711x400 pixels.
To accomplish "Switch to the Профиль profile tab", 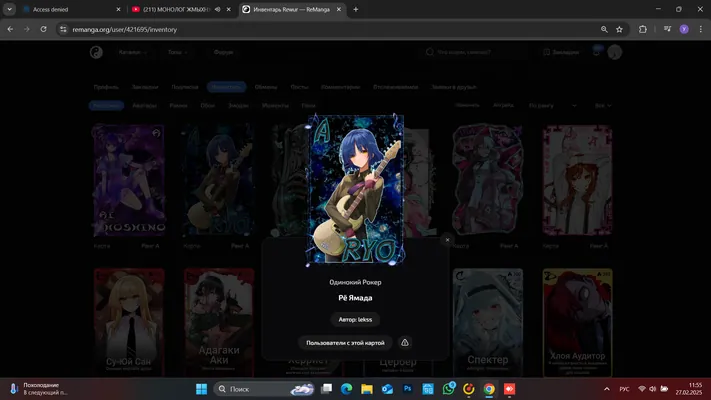I will (x=106, y=87).
